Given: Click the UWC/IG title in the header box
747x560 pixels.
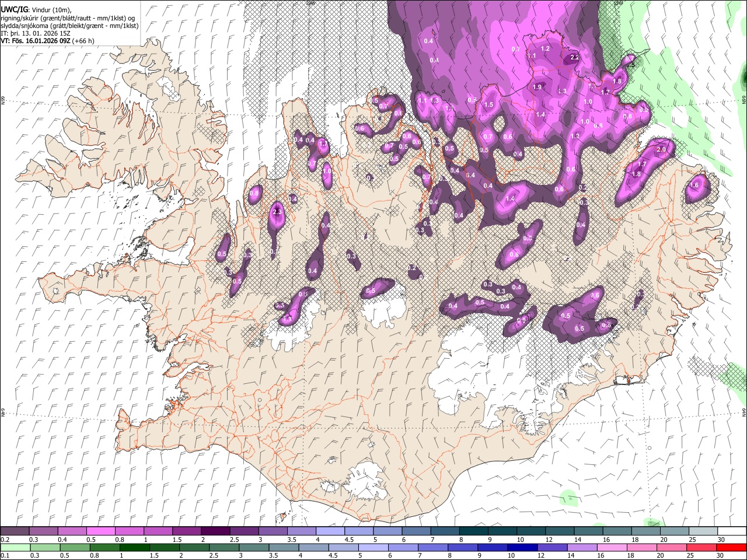Looking at the screenshot, I should click(x=14, y=10).
